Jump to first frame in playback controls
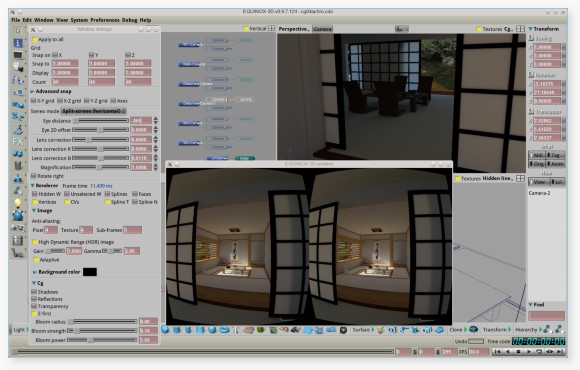580x370 pixels. pyautogui.click(x=498, y=352)
